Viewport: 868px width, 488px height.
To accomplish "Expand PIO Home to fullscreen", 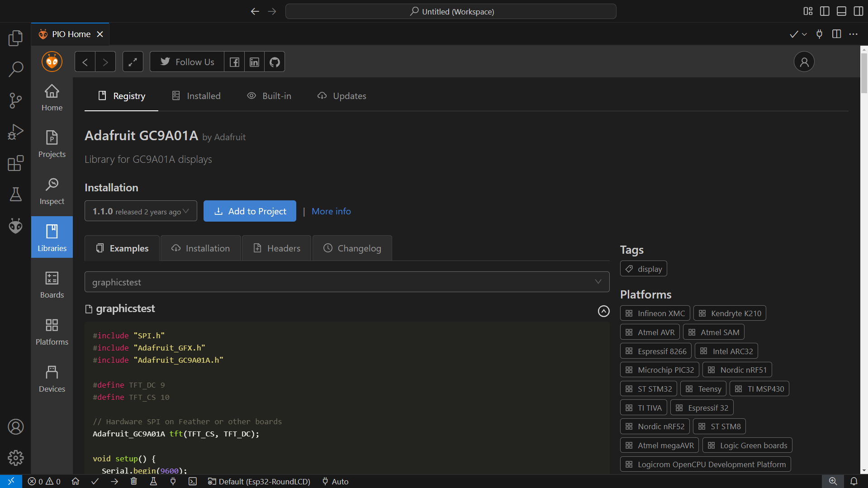I will tap(133, 62).
